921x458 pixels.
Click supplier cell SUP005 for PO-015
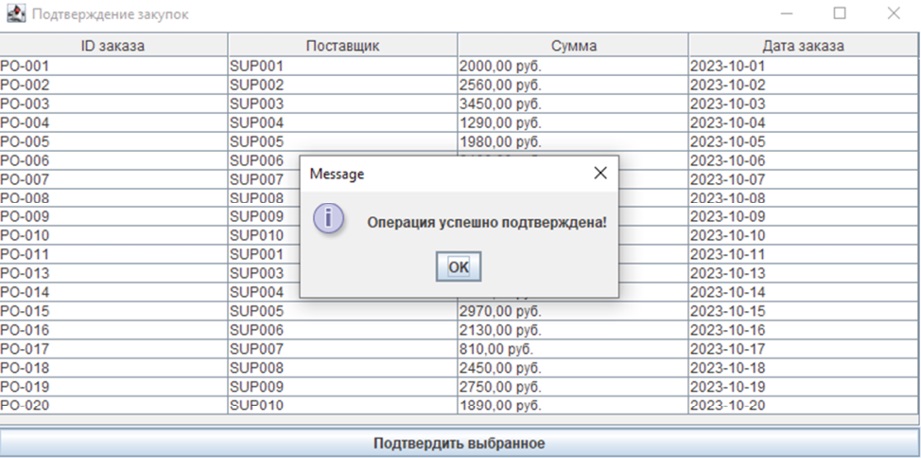[342, 312]
